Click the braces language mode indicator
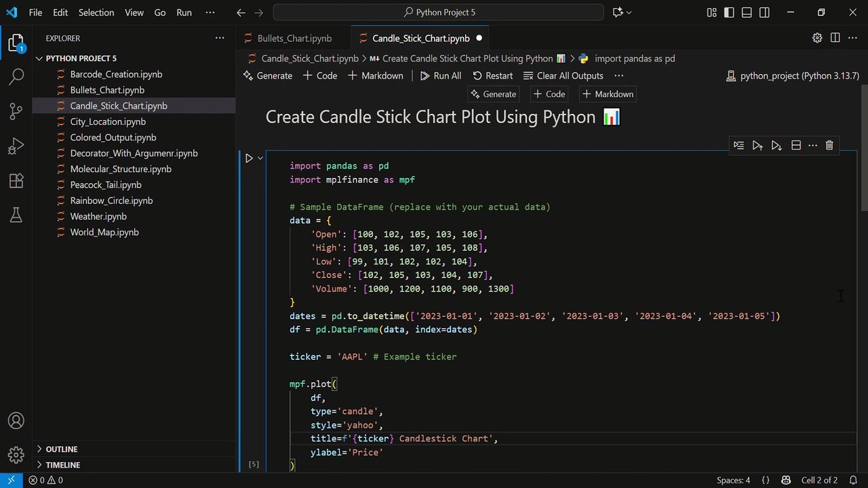The width and height of the screenshot is (868, 488). (x=766, y=480)
